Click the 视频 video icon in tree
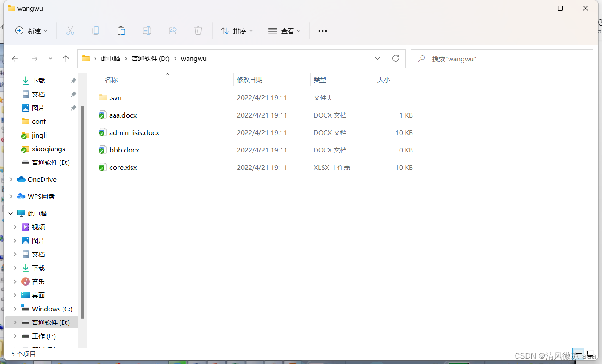 [x=26, y=227]
